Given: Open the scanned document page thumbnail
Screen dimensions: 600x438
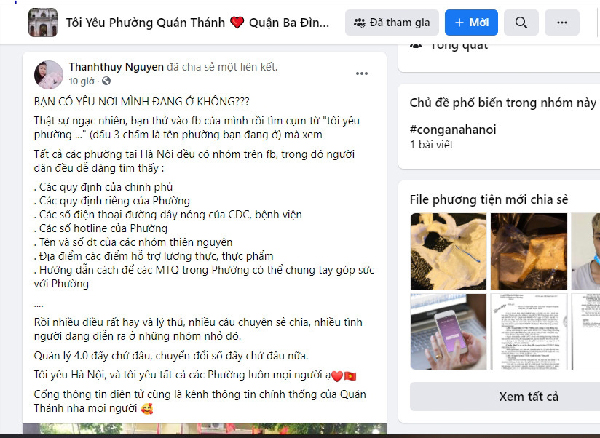Looking at the screenshot, I should [529, 332].
